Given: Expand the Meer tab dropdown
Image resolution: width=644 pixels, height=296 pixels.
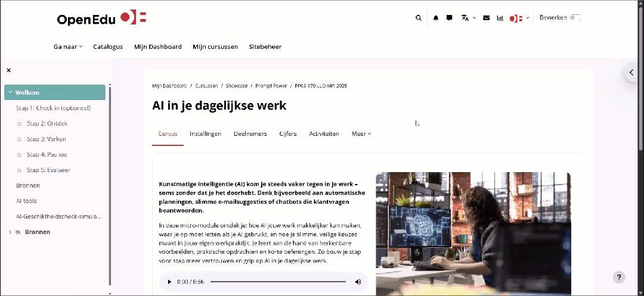Looking at the screenshot, I should pos(361,134).
